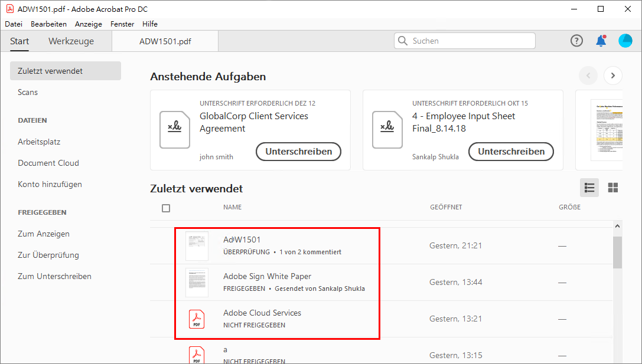642x364 pixels.
Task: Open the help question mark icon
Action: (x=576, y=41)
